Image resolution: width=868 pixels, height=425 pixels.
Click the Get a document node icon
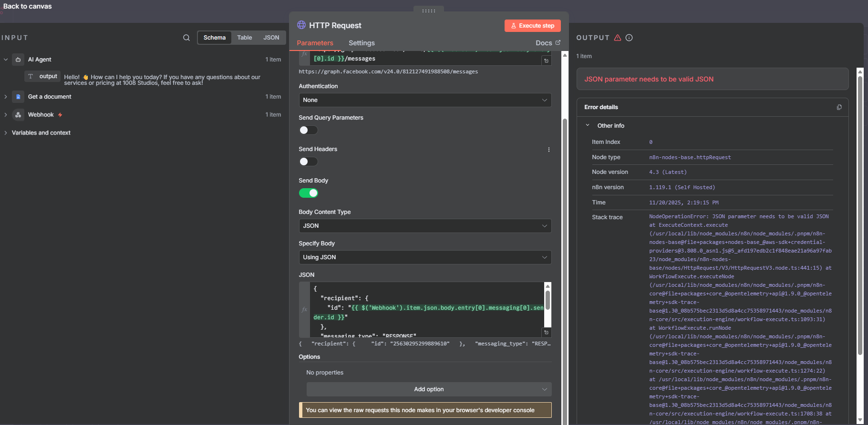18,97
